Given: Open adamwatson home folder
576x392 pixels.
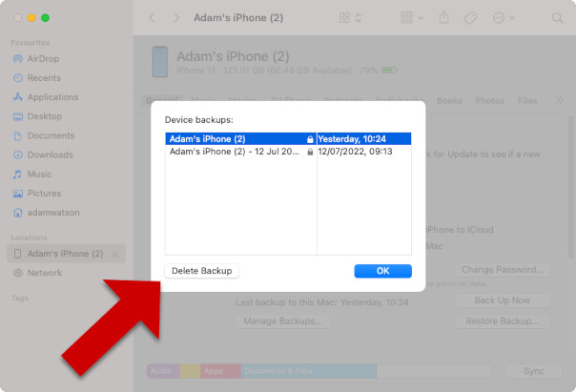Looking at the screenshot, I should tap(46, 213).
